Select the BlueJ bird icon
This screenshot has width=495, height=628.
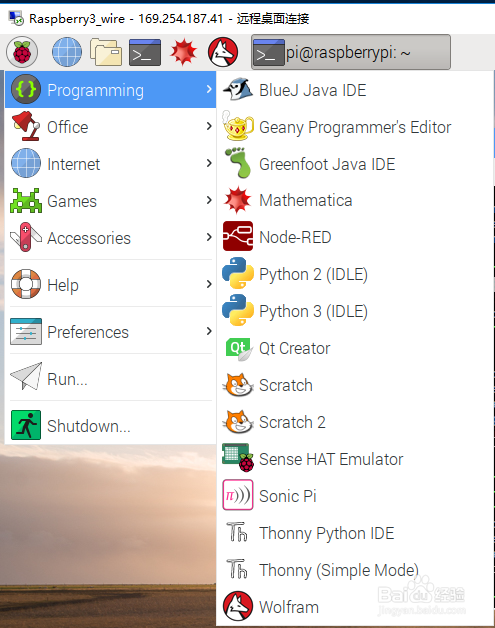coord(238,89)
